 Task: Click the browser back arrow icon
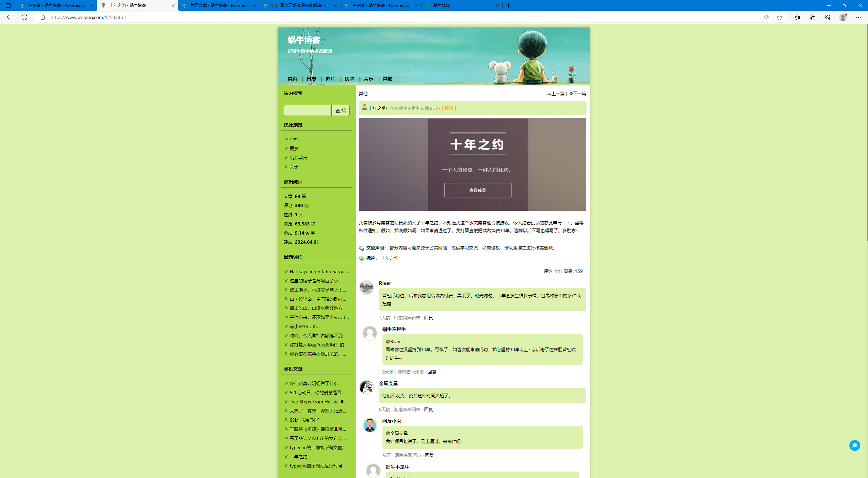tap(9, 17)
